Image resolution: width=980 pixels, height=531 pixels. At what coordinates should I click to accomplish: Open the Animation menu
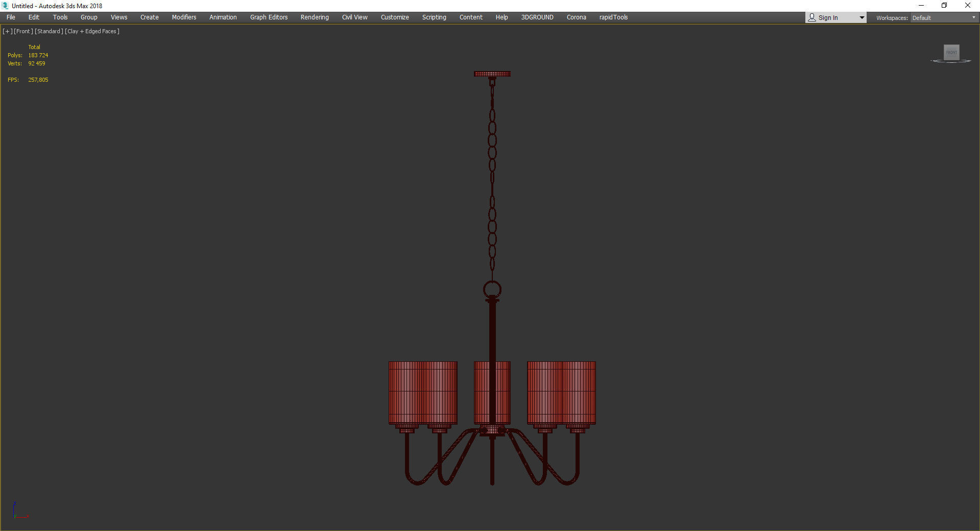tap(223, 17)
